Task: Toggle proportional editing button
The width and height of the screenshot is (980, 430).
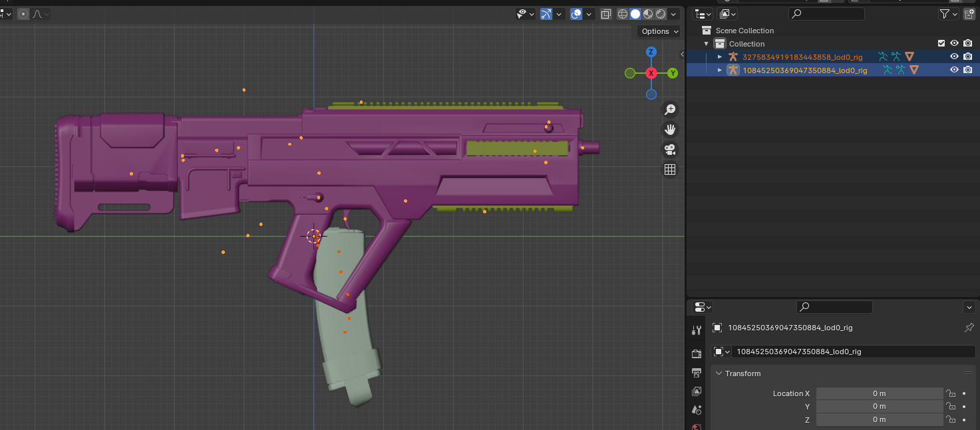Action: [23, 14]
